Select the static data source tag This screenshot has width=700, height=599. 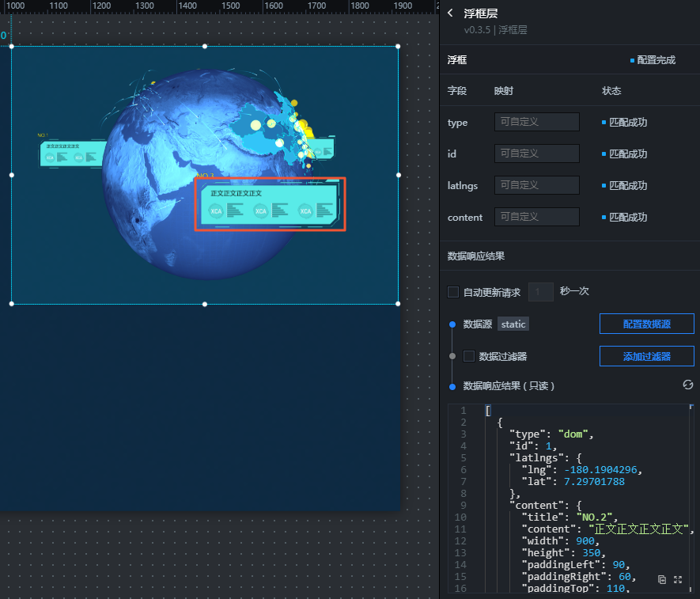tap(513, 324)
